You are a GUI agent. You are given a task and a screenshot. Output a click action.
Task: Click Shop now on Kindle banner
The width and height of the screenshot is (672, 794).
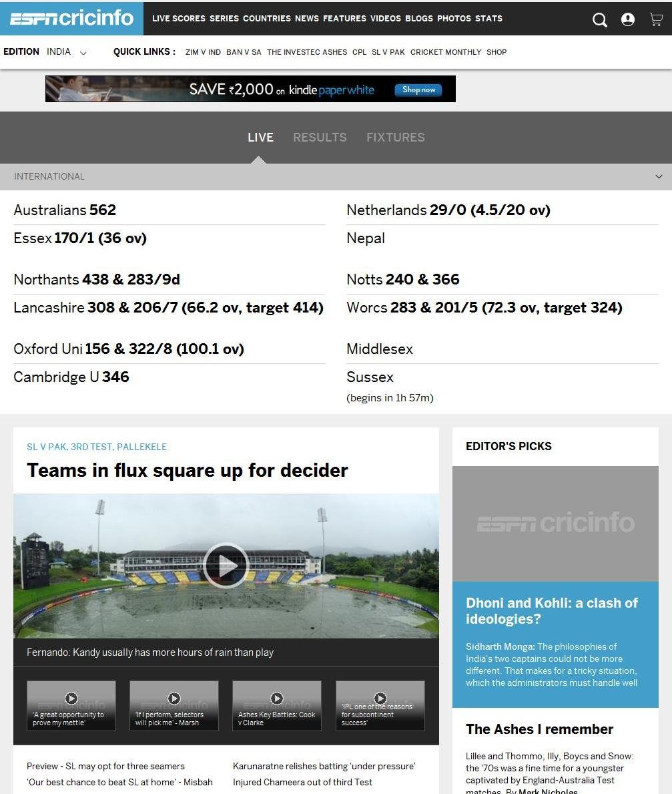coord(418,89)
